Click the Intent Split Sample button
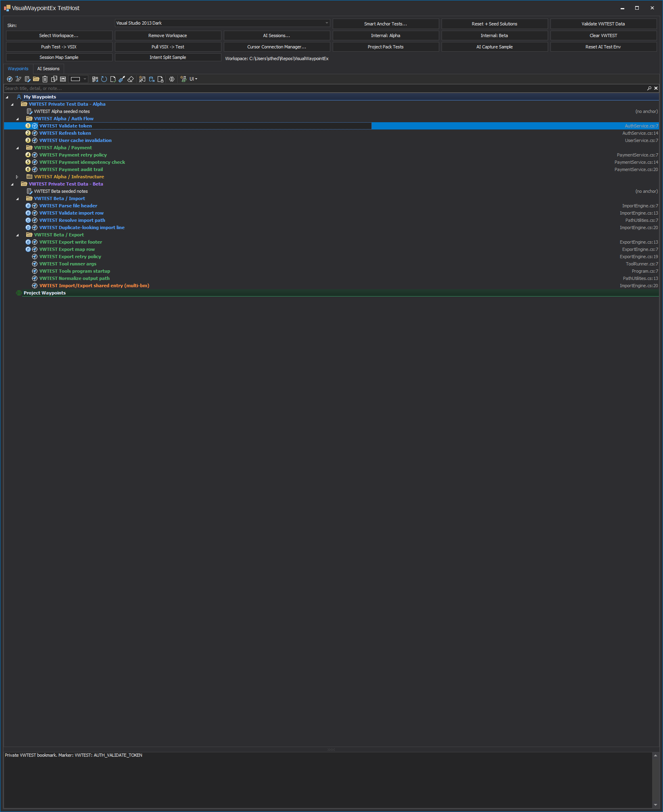The width and height of the screenshot is (663, 812). click(x=168, y=57)
